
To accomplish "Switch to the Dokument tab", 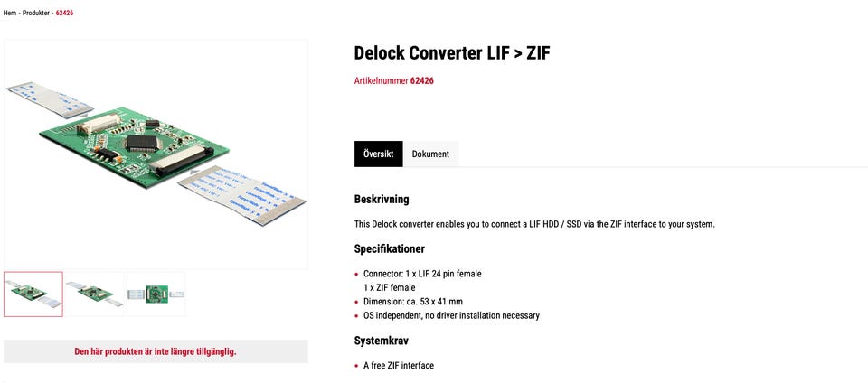I will click(430, 154).
